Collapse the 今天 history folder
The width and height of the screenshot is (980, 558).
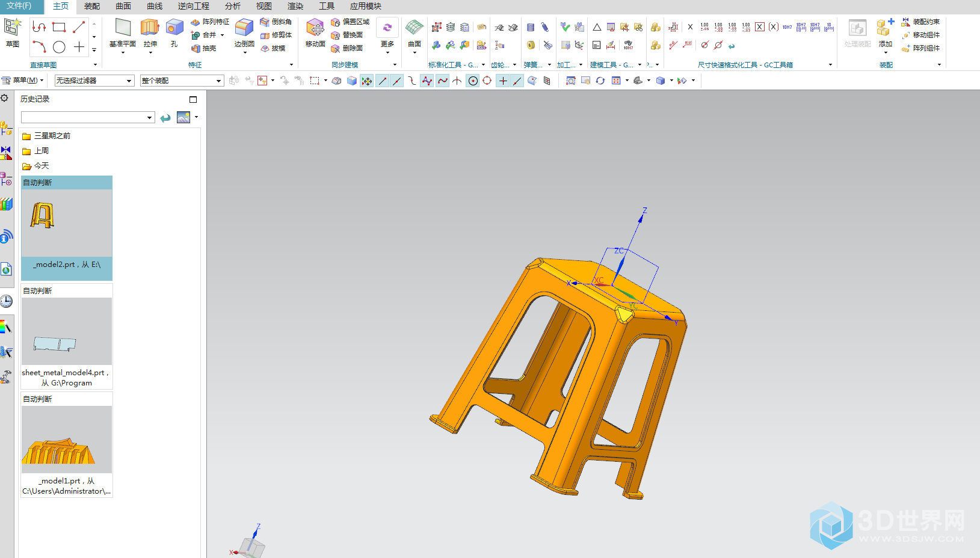coord(35,166)
